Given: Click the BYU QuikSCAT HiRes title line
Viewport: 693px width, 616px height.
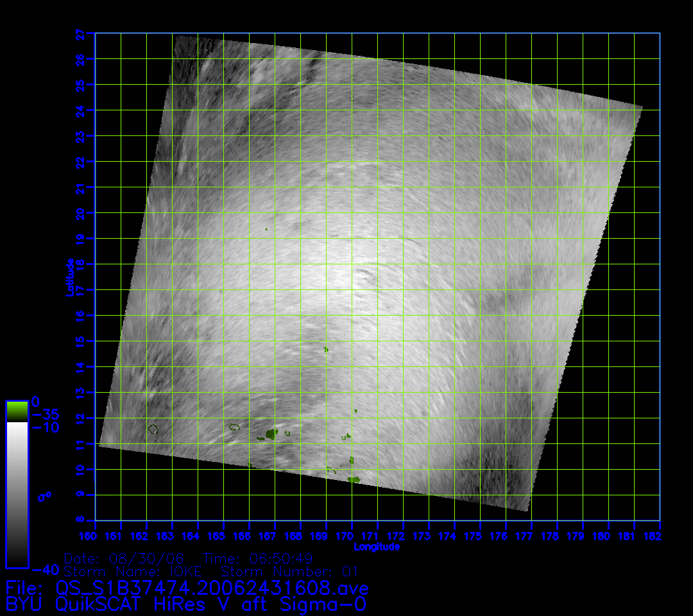Looking at the screenshot, I should click(186, 604).
